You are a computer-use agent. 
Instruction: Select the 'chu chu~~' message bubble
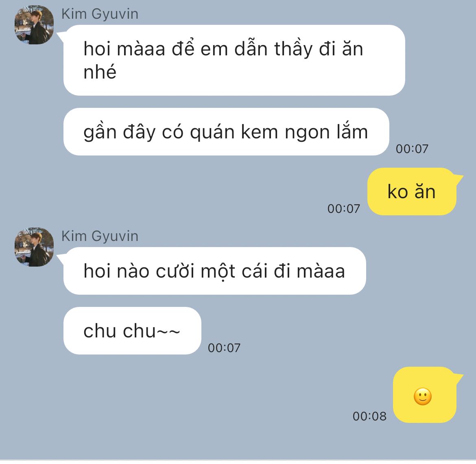tap(132, 330)
